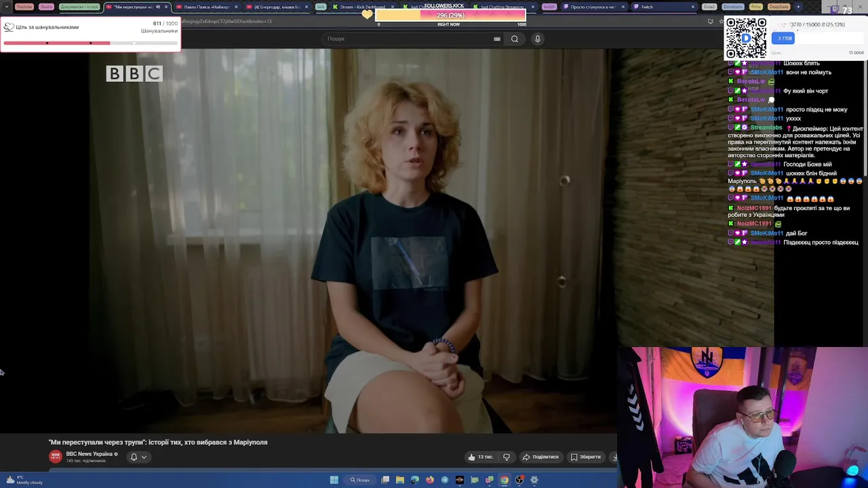Click the donation QR code
The image size is (868, 488).
click(746, 38)
